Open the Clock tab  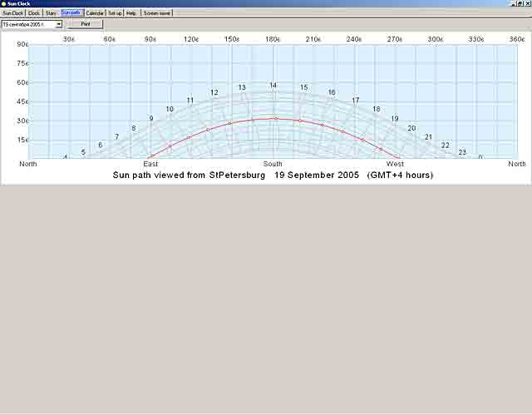tap(34, 13)
